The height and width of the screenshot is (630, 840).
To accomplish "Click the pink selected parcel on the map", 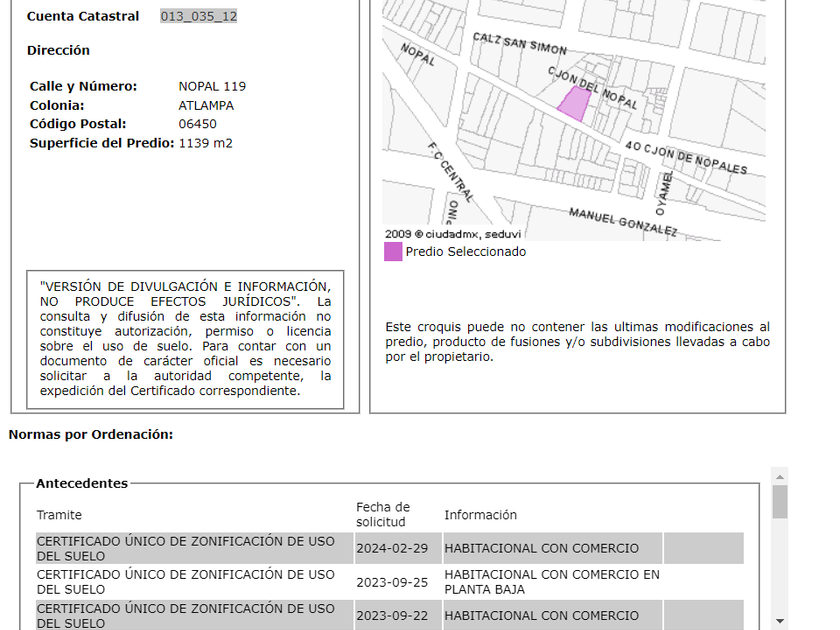I will tap(573, 103).
